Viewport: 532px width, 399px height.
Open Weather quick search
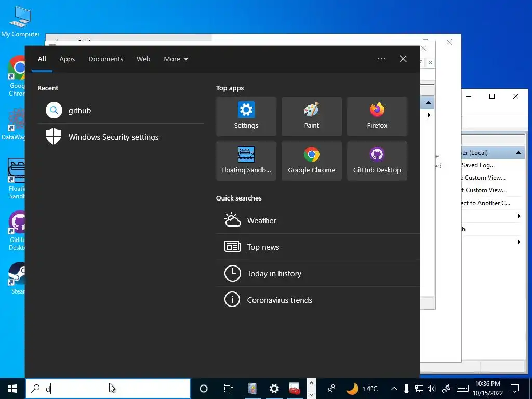(x=318, y=220)
